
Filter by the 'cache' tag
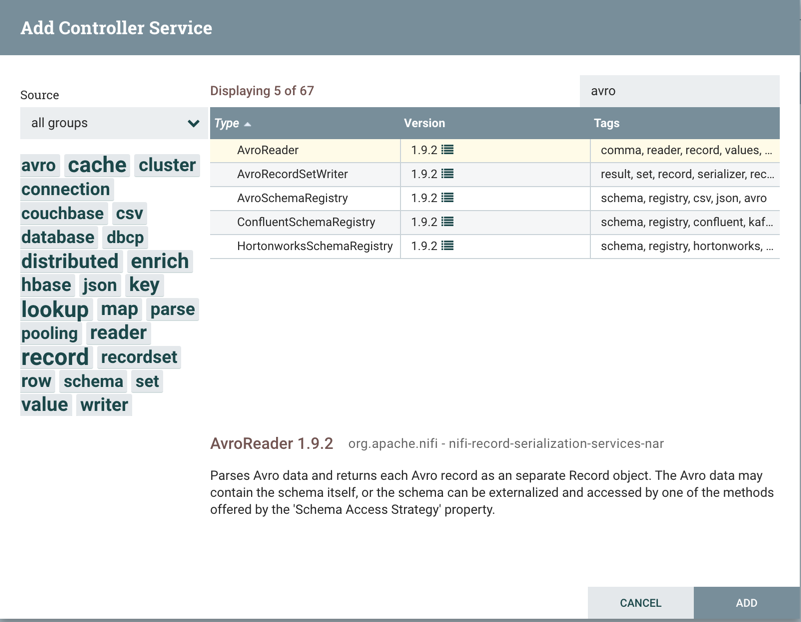pyautogui.click(x=97, y=165)
